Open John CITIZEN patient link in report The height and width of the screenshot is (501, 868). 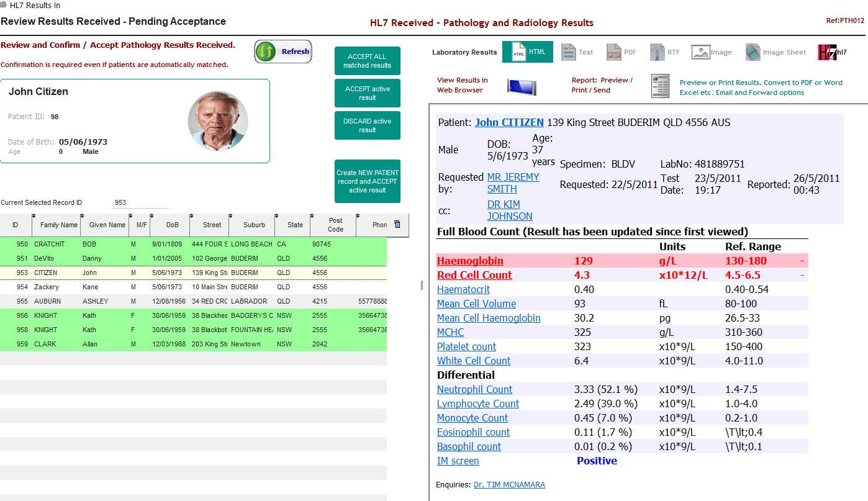click(509, 122)
